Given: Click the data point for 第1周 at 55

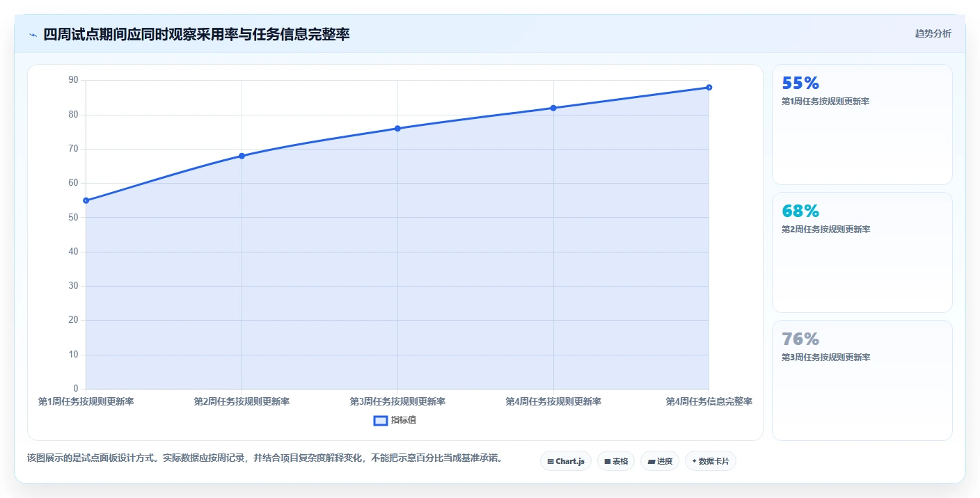Looking at the screenshot, I should point(86,200).
